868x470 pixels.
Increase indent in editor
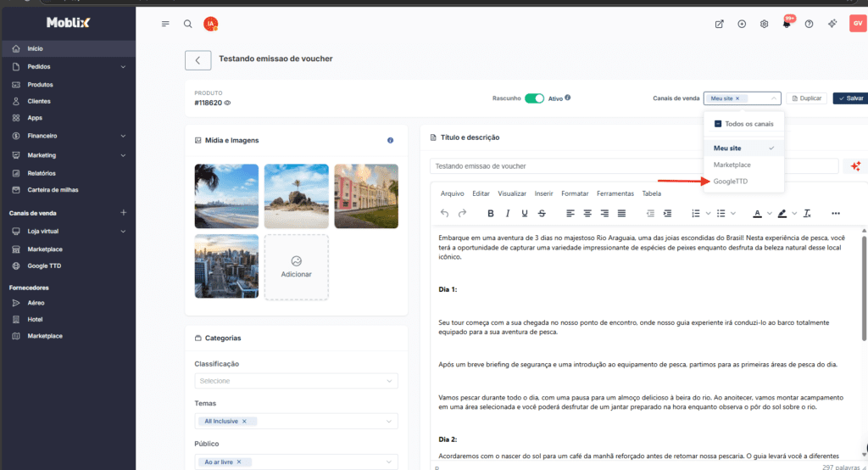(668, 213)
